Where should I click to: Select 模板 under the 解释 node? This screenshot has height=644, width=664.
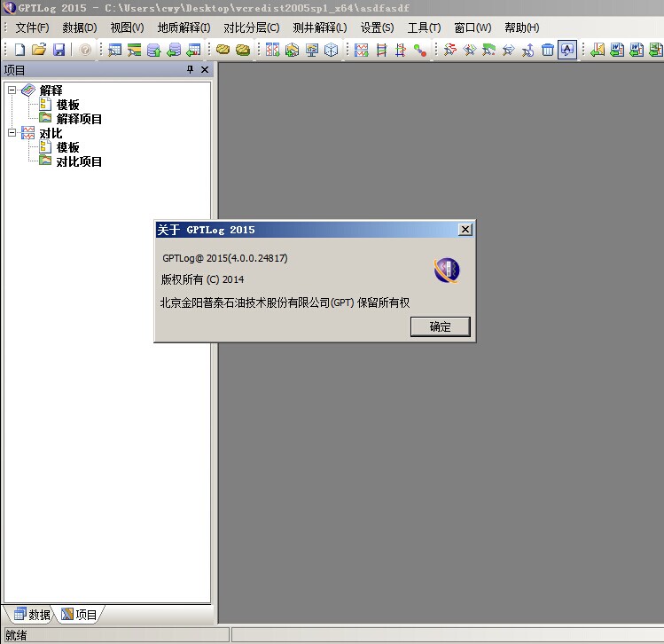(x=67, y=105)
